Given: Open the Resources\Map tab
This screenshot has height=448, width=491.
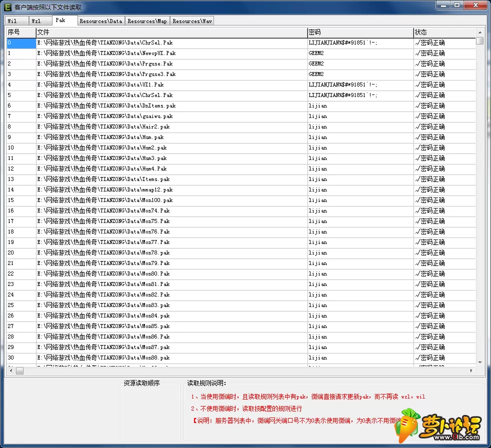Looking at the screenshot, I should (147, 21).
